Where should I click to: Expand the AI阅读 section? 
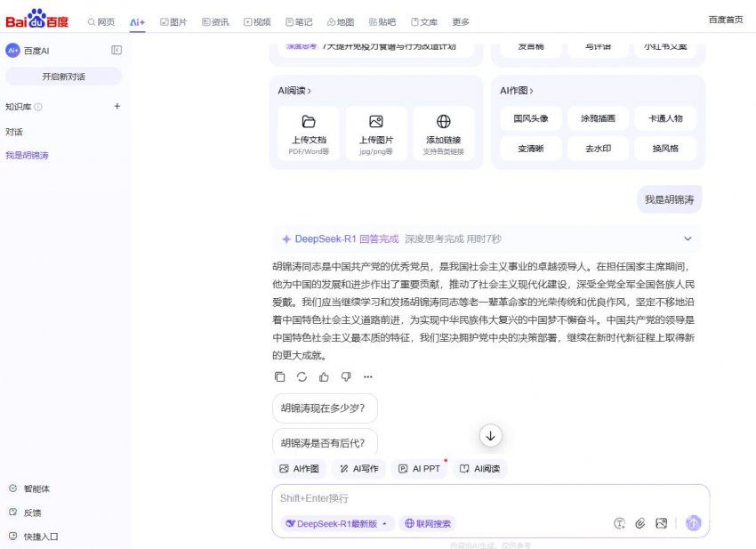(294, 91)
